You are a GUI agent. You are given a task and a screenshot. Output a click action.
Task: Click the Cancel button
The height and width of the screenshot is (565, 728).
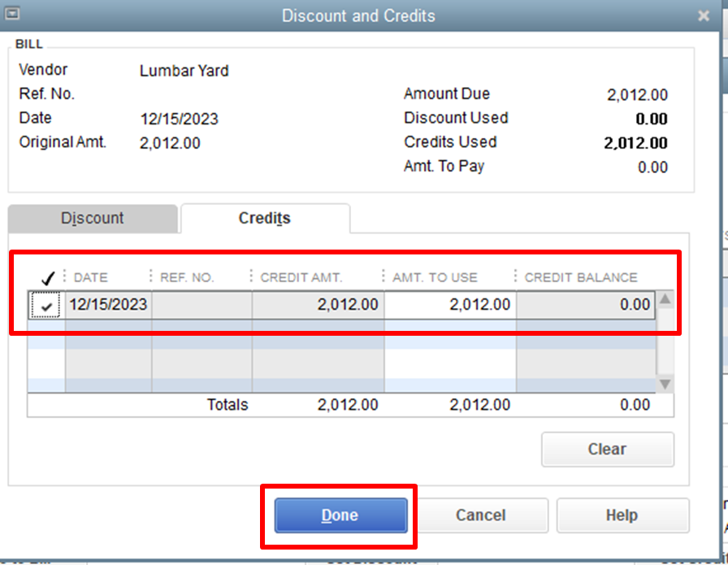(x=480, y=515)
